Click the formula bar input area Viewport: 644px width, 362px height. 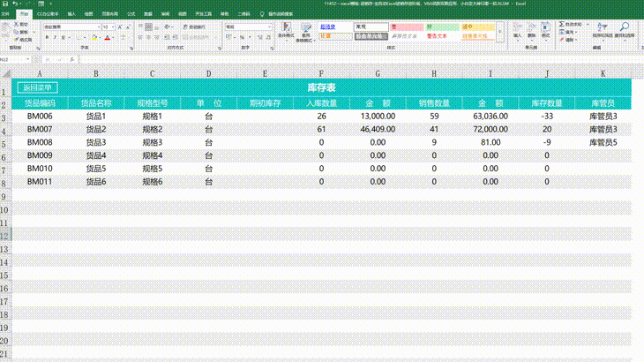361,60
